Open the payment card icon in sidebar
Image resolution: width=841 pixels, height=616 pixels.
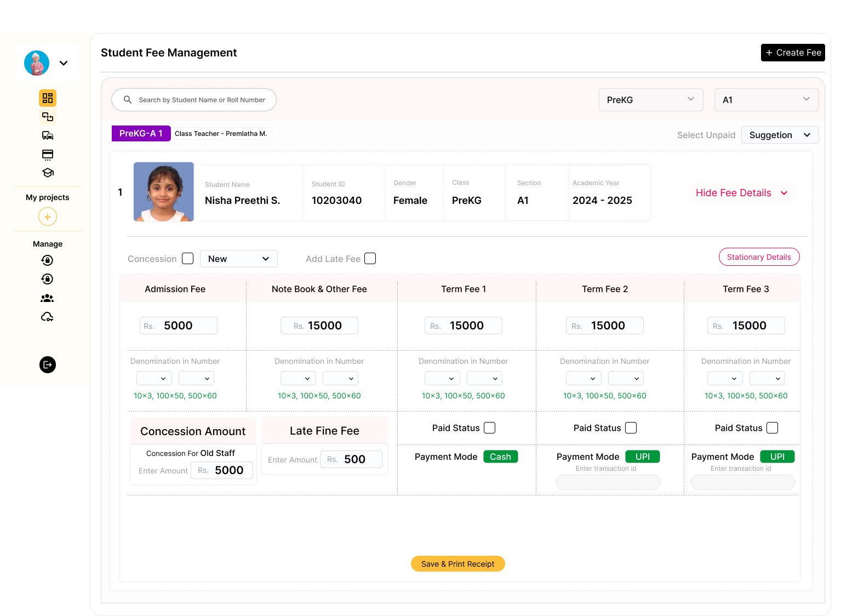(48, 154)
